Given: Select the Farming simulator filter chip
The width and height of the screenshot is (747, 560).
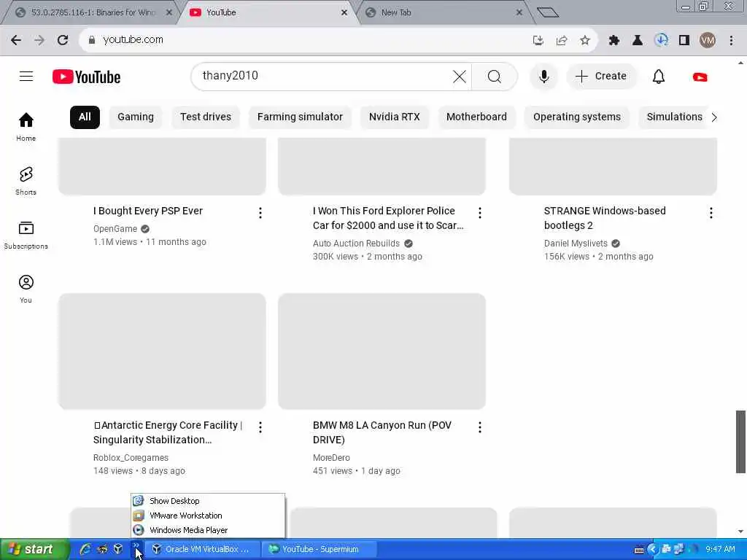Looking at the screenshot, I should tap(300, 117).
